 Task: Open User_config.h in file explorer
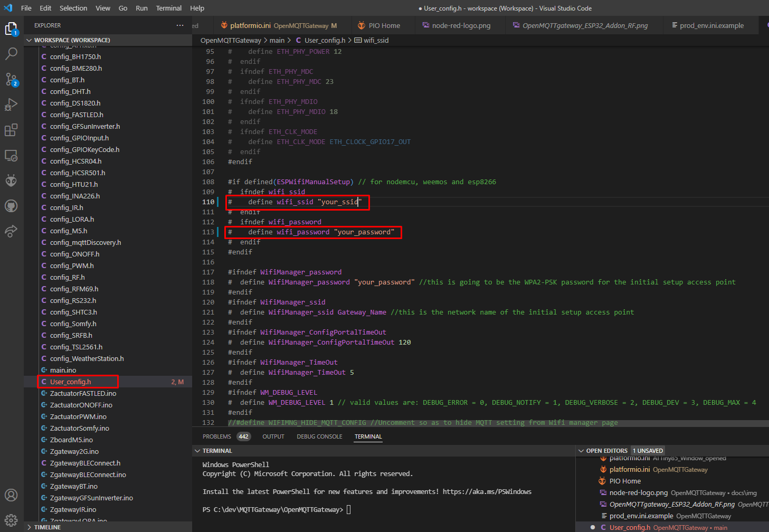click(108, 382)
